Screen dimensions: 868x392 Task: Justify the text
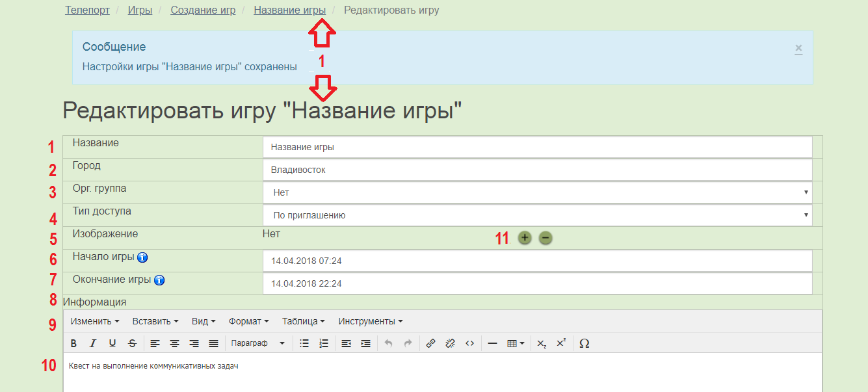[x=213, y=343]
